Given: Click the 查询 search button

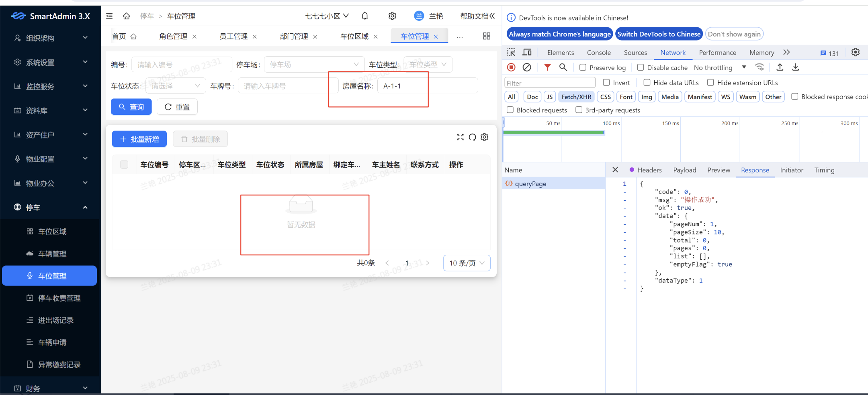Looking at the screenshot, I should [x=131, y=106].
